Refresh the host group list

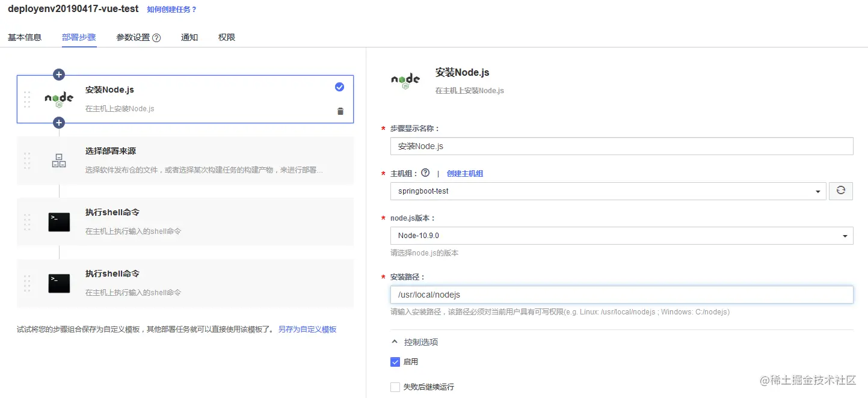[840, 191]
